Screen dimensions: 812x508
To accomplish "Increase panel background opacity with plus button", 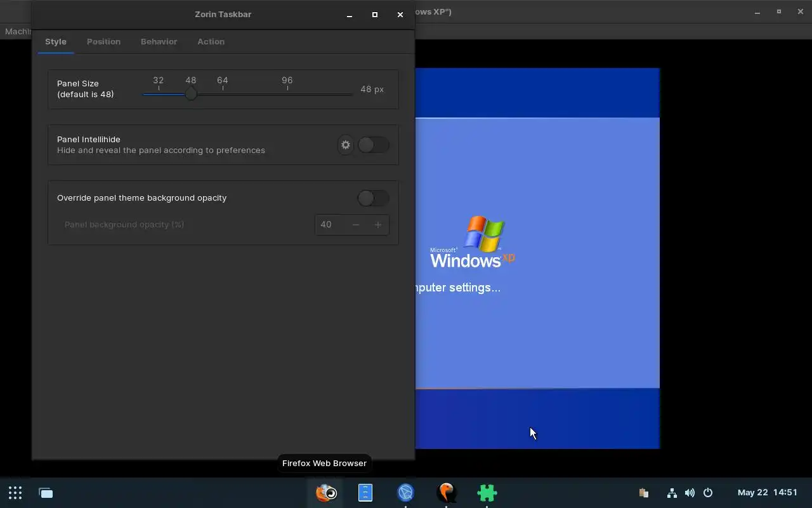I will [378, 224].
